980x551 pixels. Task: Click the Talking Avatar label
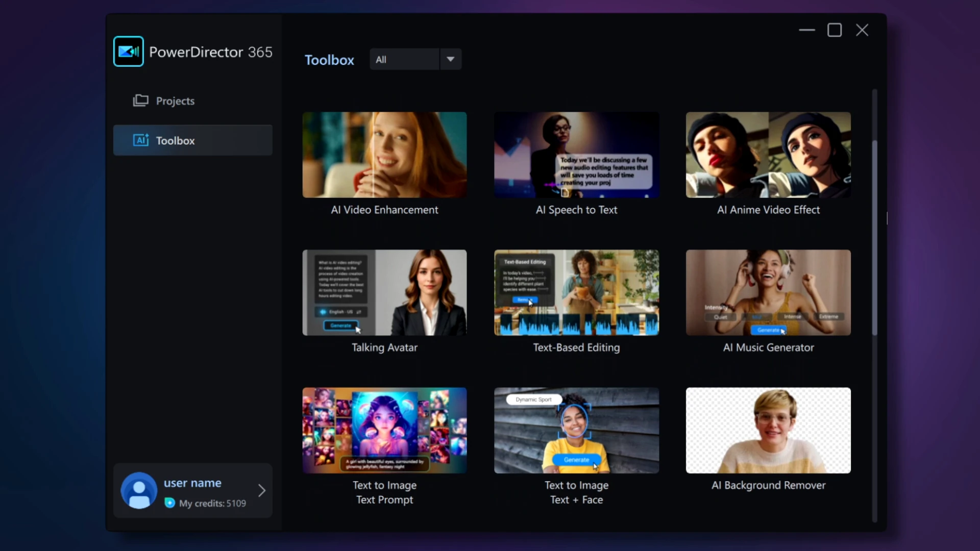(x=384, y=347)
